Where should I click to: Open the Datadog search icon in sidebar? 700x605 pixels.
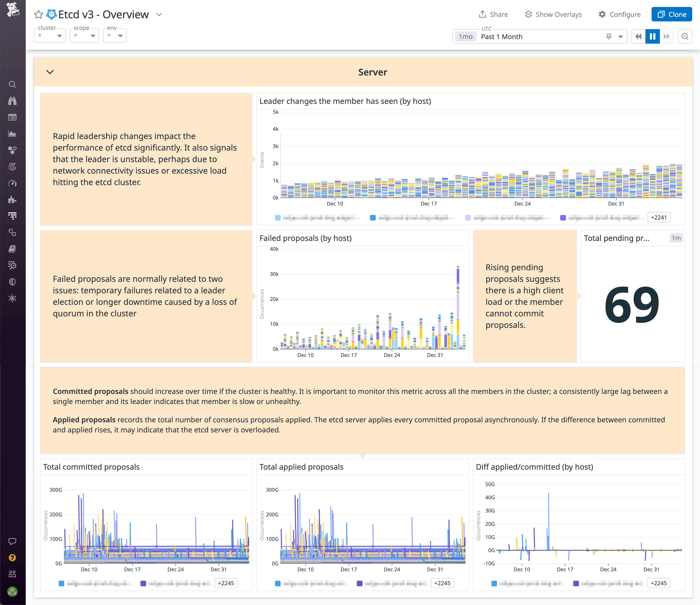[x=13, y=84]
